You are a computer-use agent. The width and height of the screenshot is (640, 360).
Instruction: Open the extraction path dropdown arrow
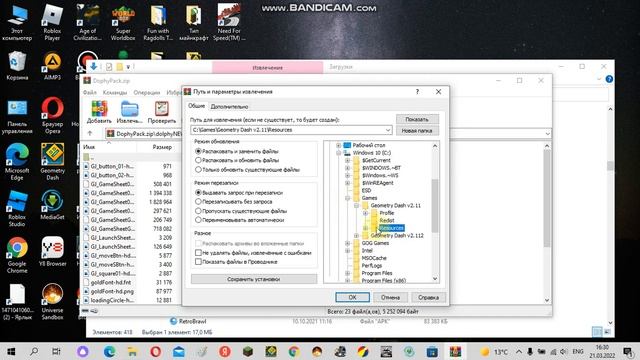[x=388, y=130]
